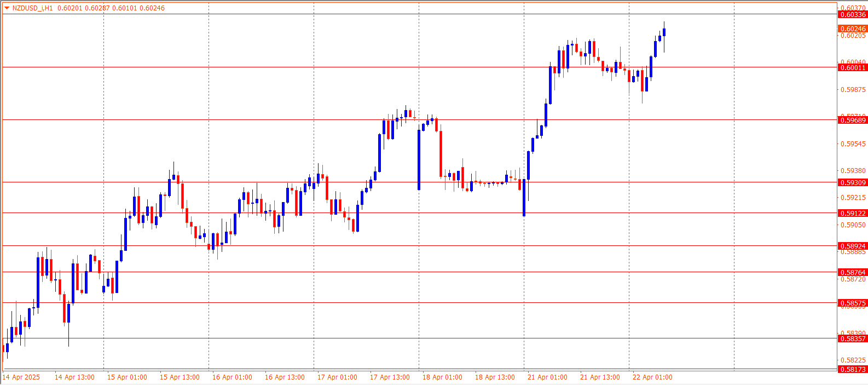The height and width of the screenshot is (385, 868).
Task: Click the red 0.58357 level label
Action: pyautogui.click(x=853, y=339)
